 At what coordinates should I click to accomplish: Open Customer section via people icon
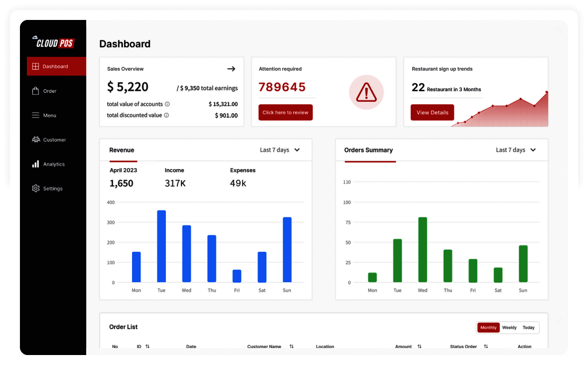(36, 140)
